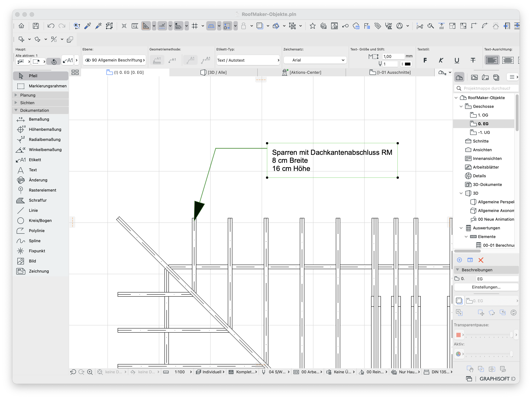Image resolution: width=532 pixels, height=399 pixels.
Task: Click the Save floppy disk icon
Action: (x=36, y=26)
